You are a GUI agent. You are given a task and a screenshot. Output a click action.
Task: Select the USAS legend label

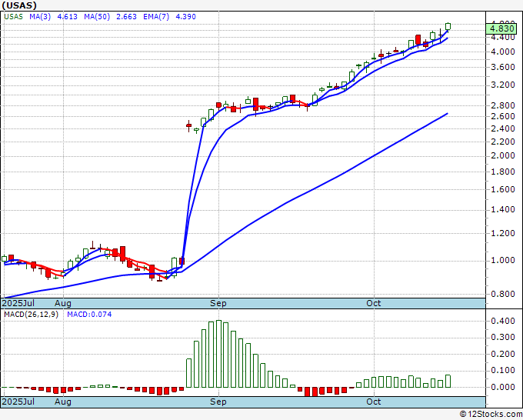tap(13, 17)
